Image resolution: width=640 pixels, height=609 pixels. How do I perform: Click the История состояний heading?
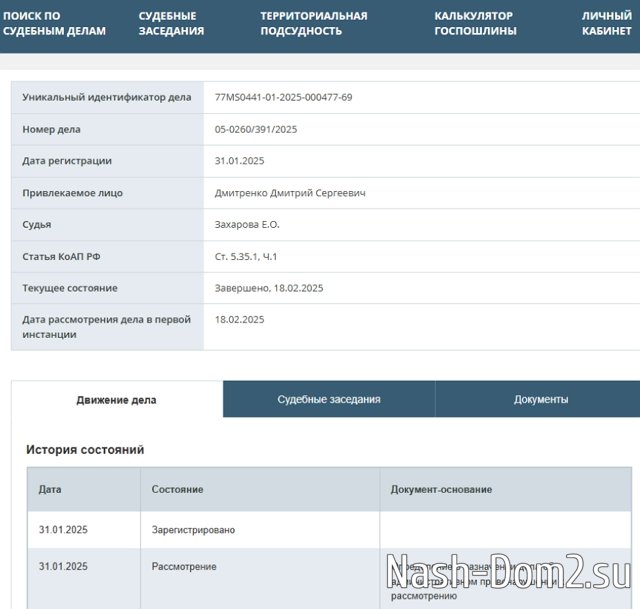click(85, 450)
